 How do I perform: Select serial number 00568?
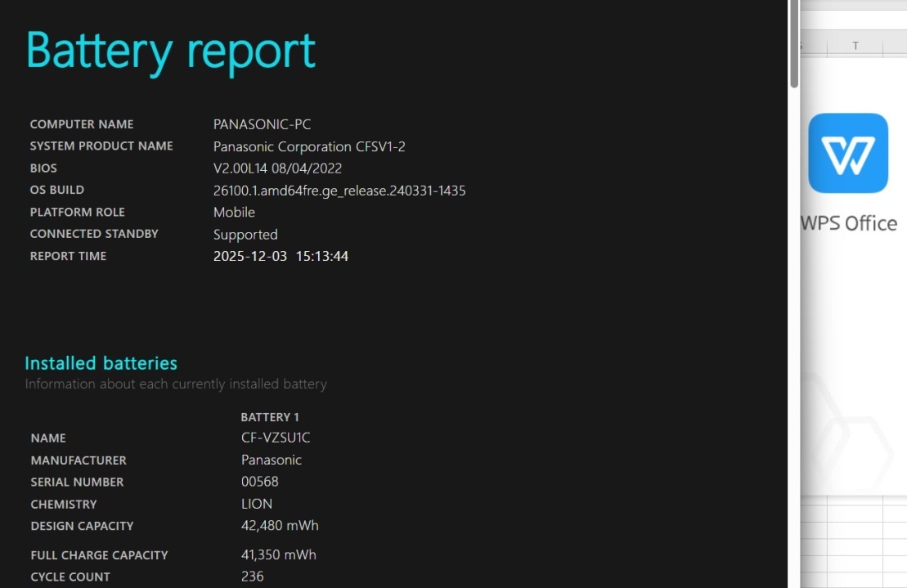260,482
